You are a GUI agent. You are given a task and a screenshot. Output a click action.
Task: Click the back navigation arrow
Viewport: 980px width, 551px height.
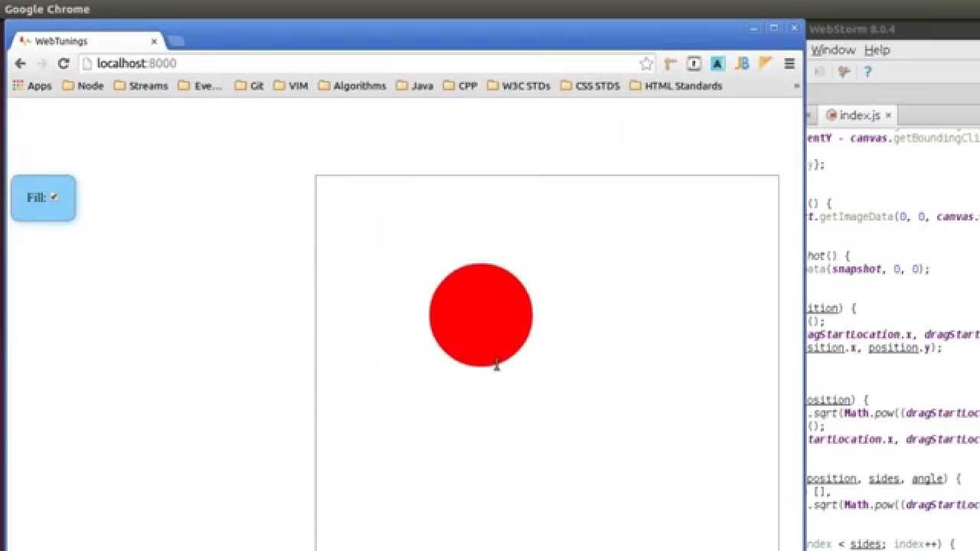tap(20, 64)
